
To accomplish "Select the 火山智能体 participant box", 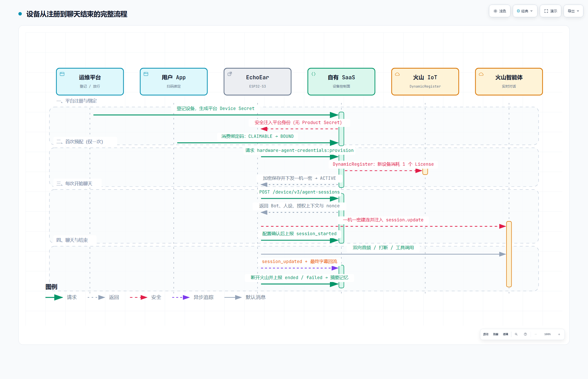I will (x=509, y=82).
